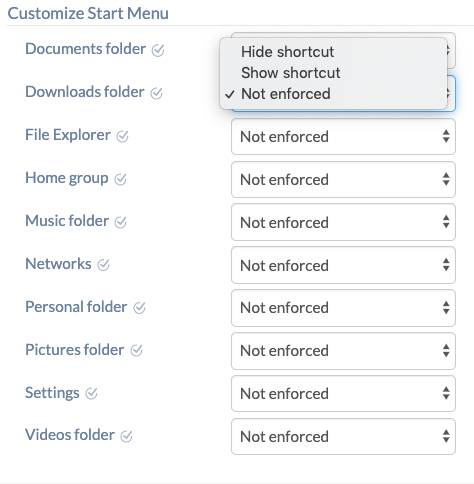Click the Music folder label

point(67,221)
